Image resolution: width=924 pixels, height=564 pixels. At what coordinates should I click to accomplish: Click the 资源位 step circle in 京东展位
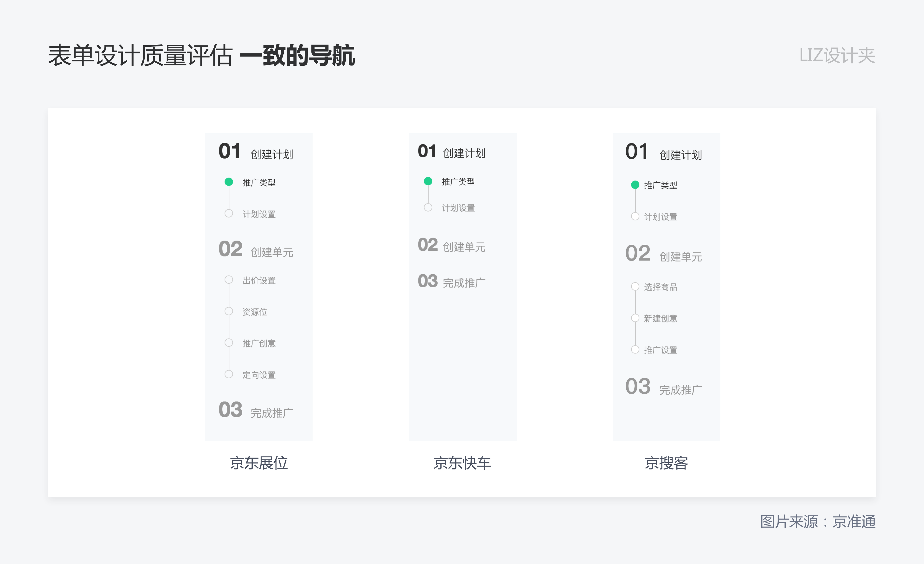pyautogui.click(x=229, y=310)
